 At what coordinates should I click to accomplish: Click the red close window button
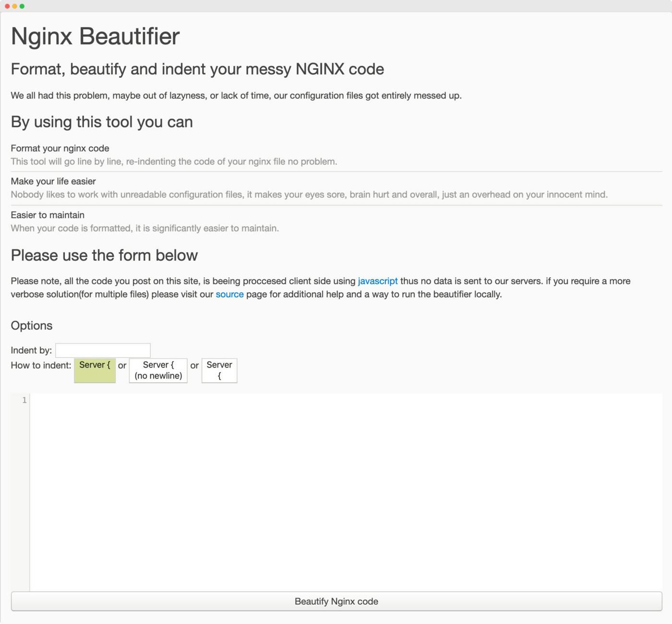[x=7, y=6]
